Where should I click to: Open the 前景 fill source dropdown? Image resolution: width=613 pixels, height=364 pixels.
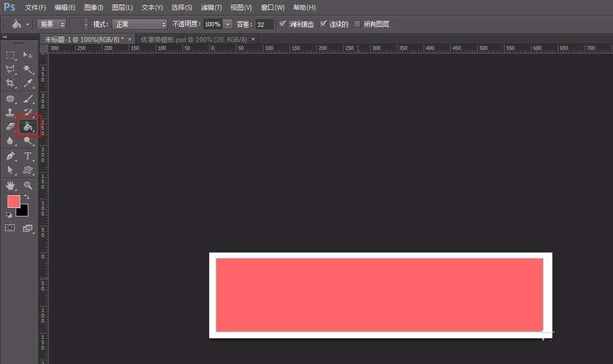[x=51, y=25]
